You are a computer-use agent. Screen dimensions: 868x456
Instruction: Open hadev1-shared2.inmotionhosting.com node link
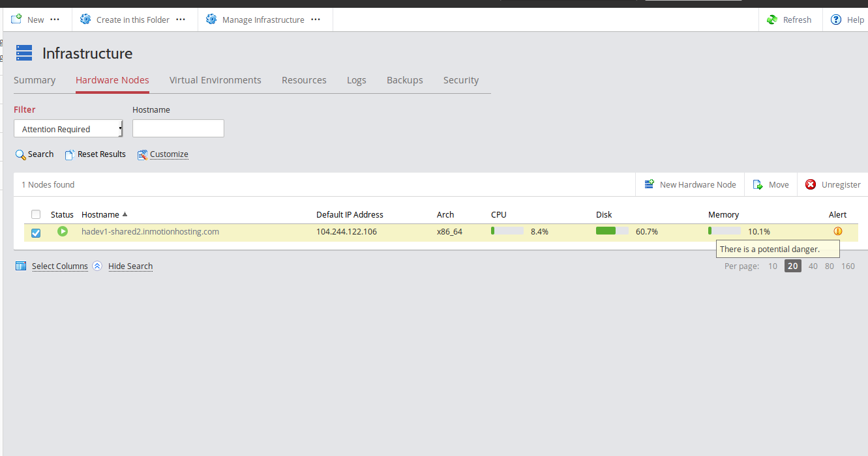(x=150, y=231)
